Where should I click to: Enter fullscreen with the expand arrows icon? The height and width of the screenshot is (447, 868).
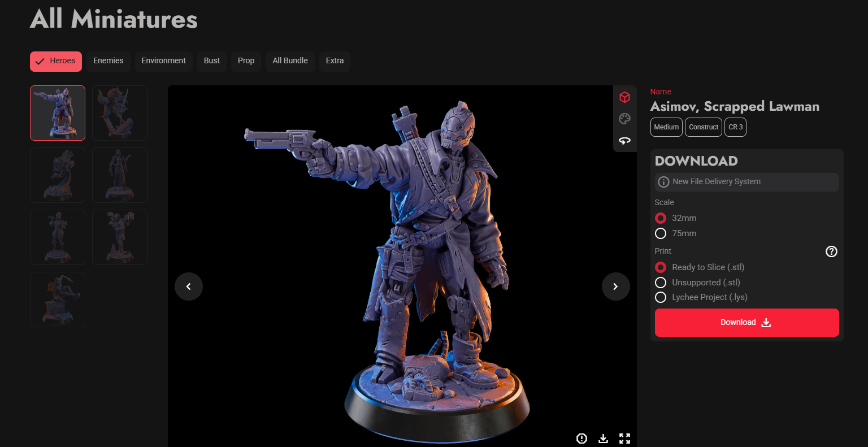(624, 438)
